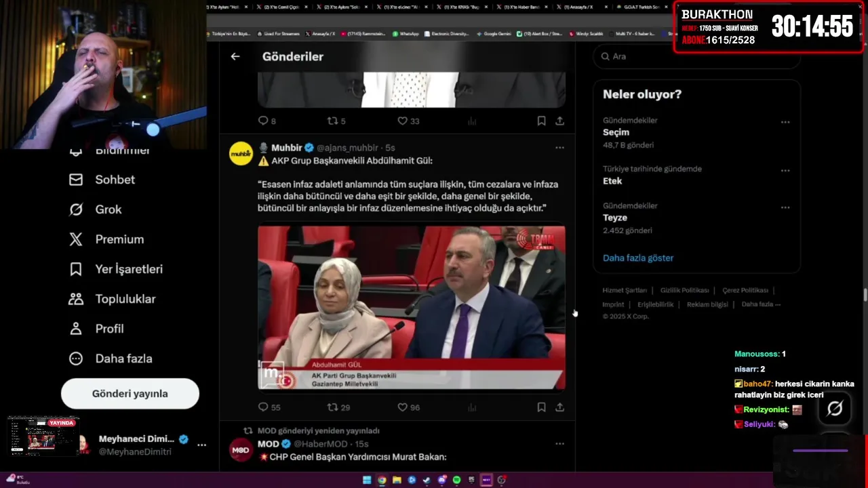Open the Muhbir post options menu

coord(559,147)
